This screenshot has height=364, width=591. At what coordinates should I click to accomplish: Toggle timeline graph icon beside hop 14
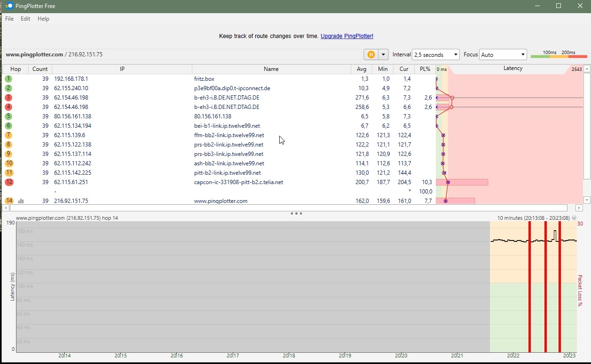pos(21,201)
